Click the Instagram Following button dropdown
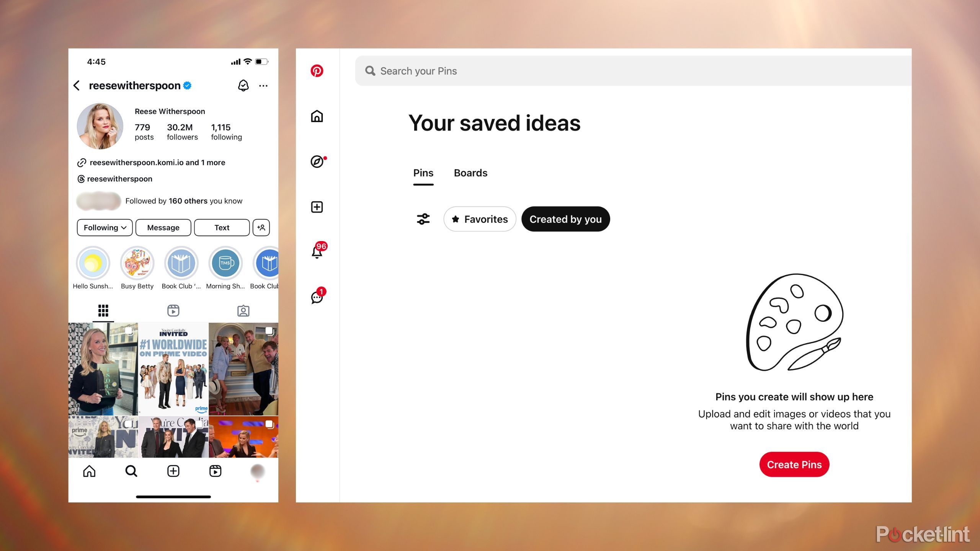 [103, 227]
